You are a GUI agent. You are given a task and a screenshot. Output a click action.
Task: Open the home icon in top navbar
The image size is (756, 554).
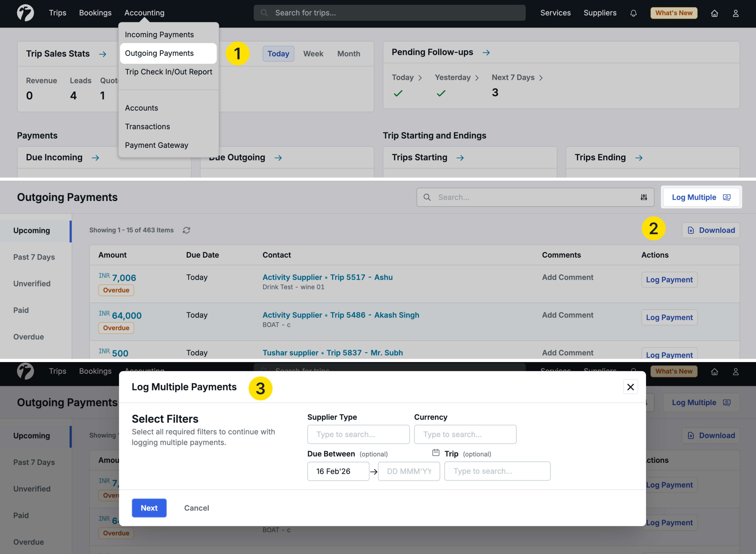click(x=714, y=13)
